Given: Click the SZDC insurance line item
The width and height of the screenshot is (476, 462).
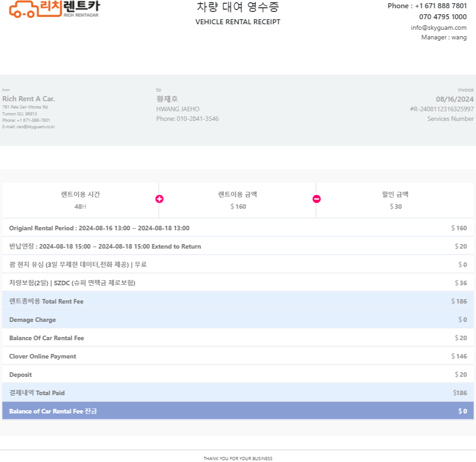Looking at the screenshot, I should coord(238,283).
